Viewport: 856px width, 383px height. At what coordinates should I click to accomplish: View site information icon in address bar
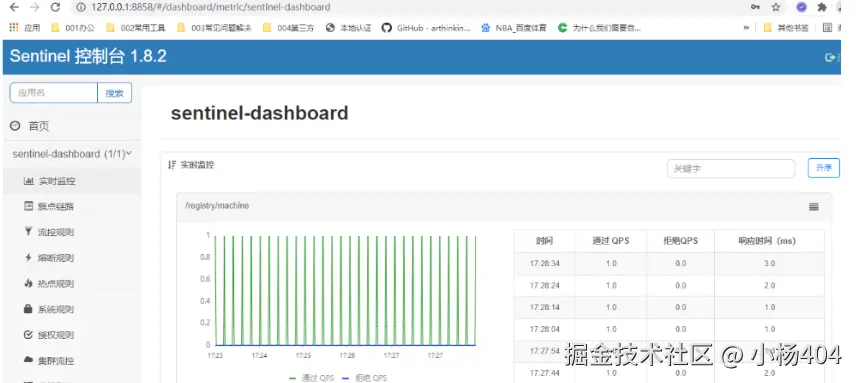[81, 7]
